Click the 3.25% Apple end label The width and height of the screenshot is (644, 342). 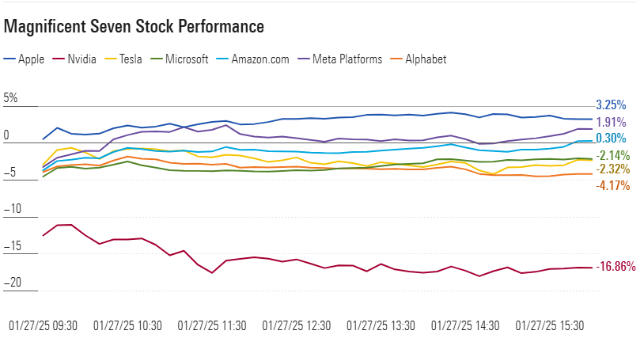[611, 104]
